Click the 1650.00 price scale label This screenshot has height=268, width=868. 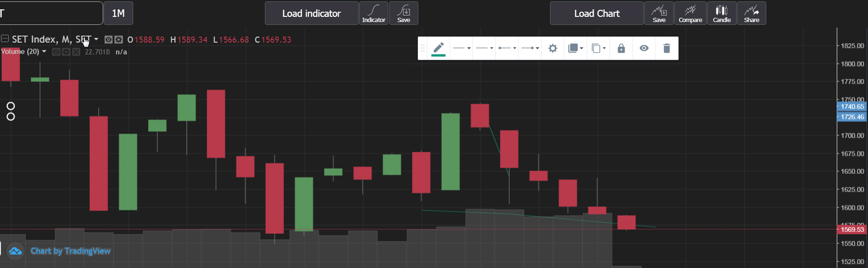point(853,171)
